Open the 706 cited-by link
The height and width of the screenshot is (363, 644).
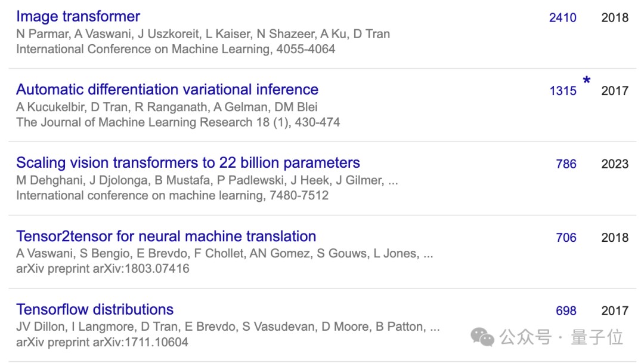[x=566, y=238]
